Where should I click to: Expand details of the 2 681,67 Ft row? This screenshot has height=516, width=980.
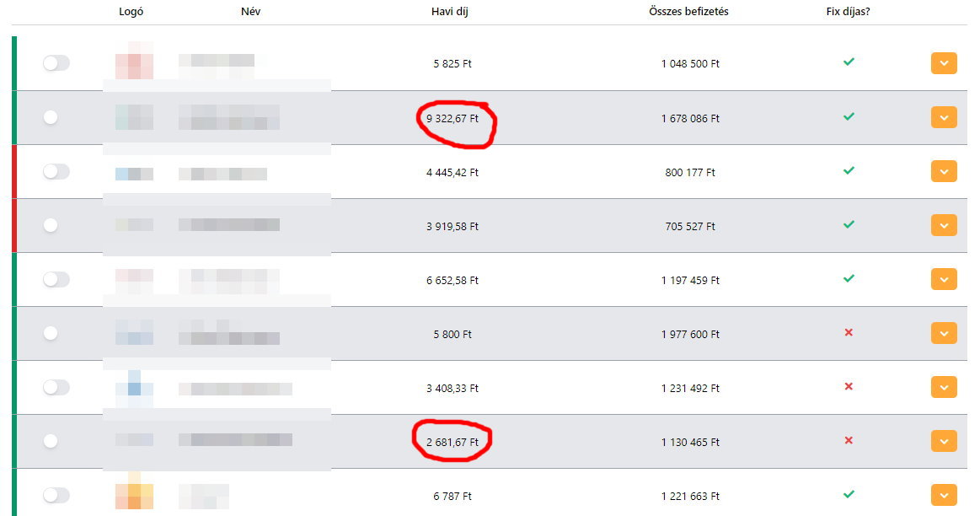(944, 442)
